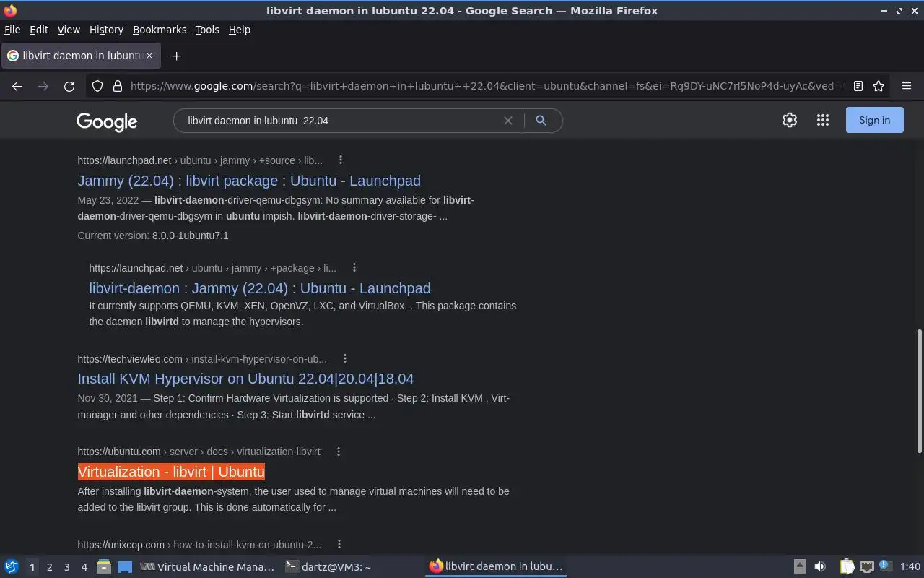
Task: Open options for ubuntu.com virtualization result
Action: 339,452
